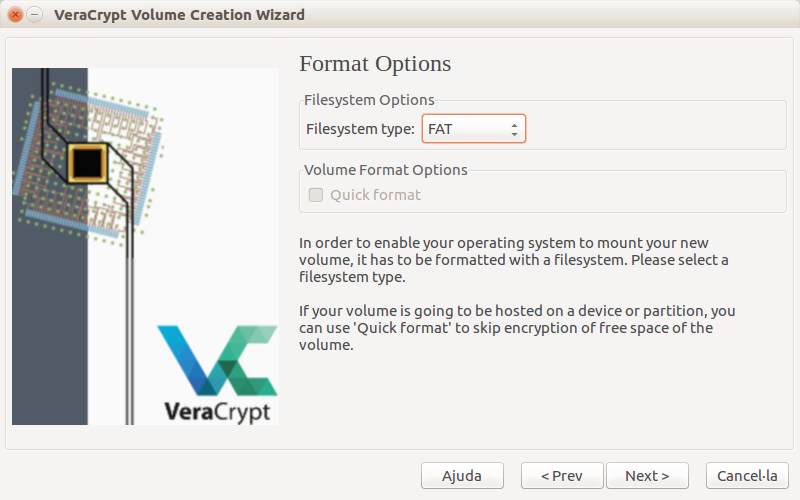Click the 'Volume Format Options' group title

[x=386, y=170]
